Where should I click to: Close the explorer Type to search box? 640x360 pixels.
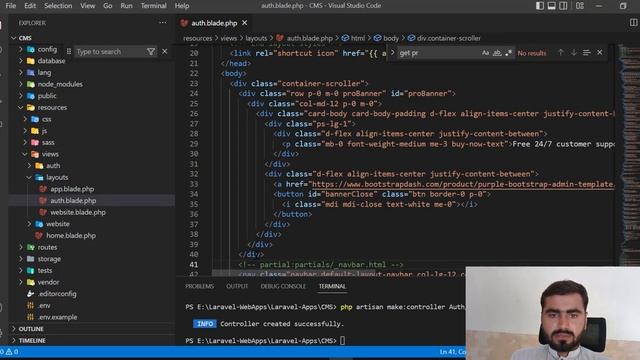(x=164, y=51)
